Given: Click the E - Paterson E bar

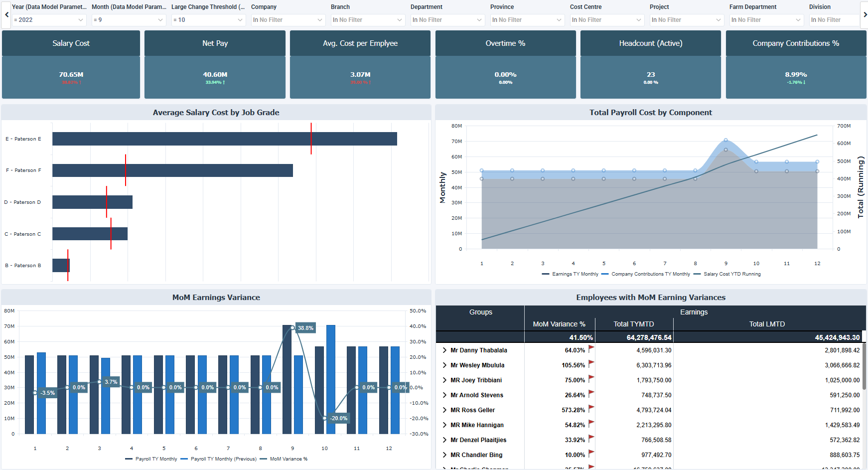Looking at the screenshot, I should [x=225, y=139].
